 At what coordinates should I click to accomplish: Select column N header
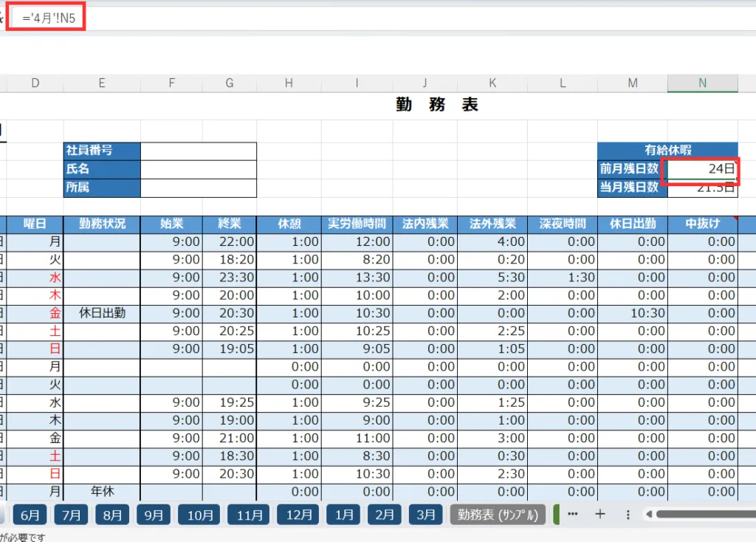[x=702, y=83]
